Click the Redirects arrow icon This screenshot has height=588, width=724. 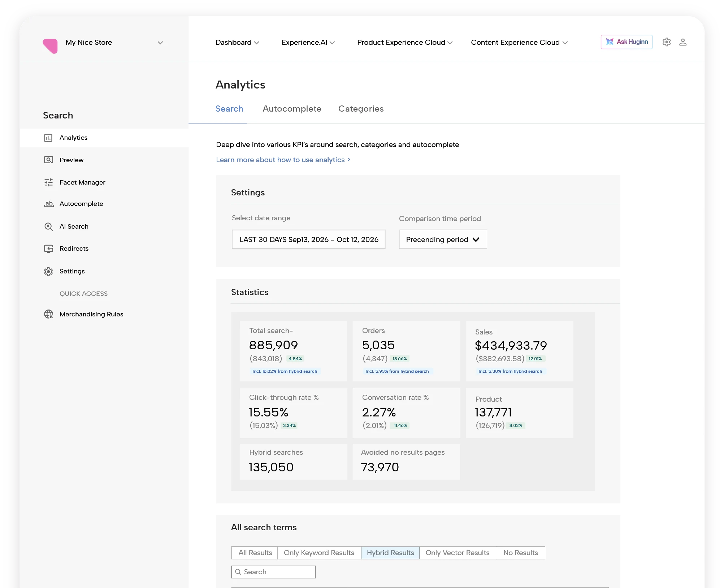(48, 248)
